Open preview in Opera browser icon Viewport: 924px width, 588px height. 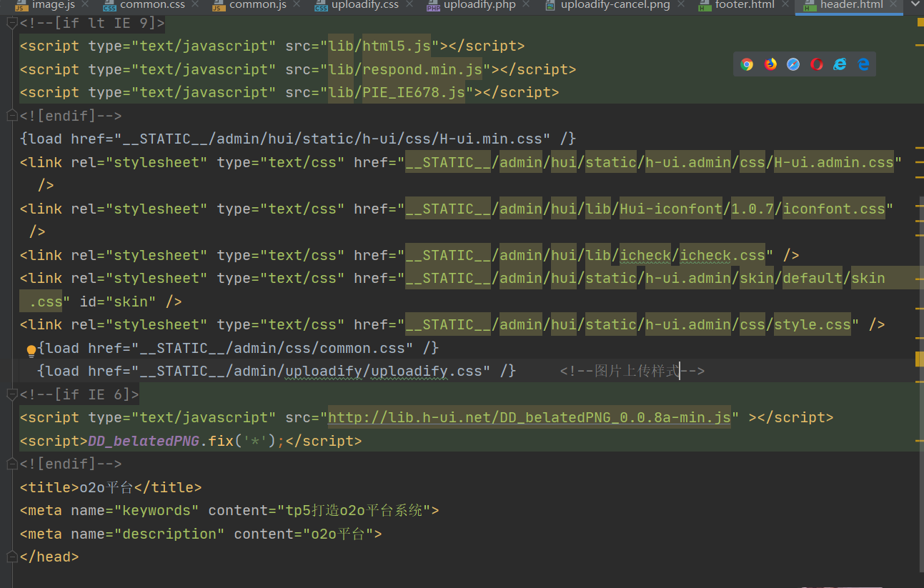[817, 64]
